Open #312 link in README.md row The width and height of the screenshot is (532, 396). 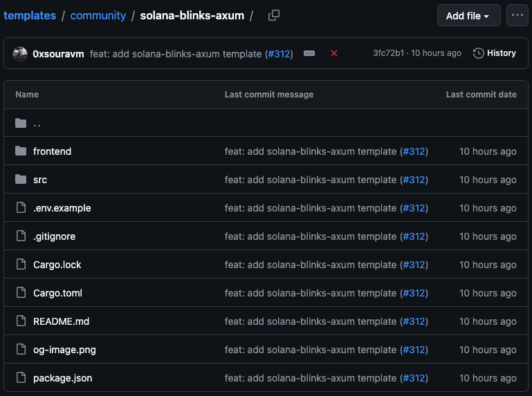[x=414, y=321]
